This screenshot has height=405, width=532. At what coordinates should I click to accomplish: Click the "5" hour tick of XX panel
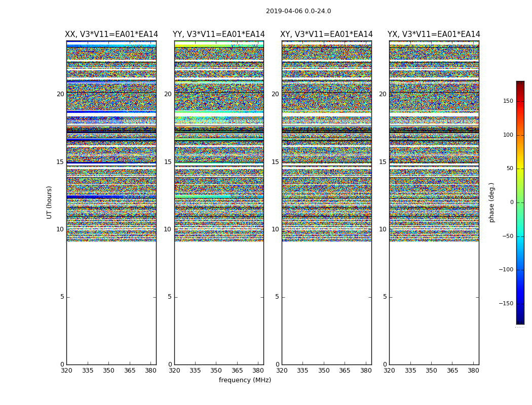(x=62, y=297)
